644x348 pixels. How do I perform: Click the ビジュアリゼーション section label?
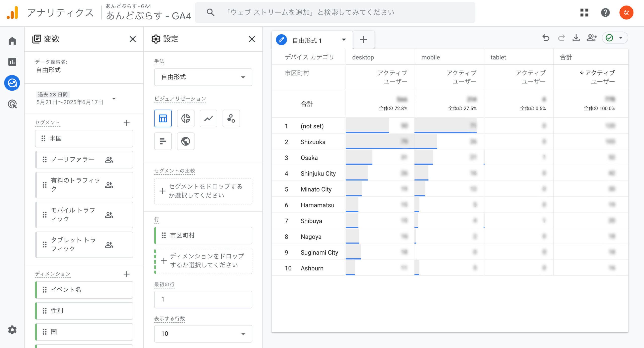click(180, 98)
